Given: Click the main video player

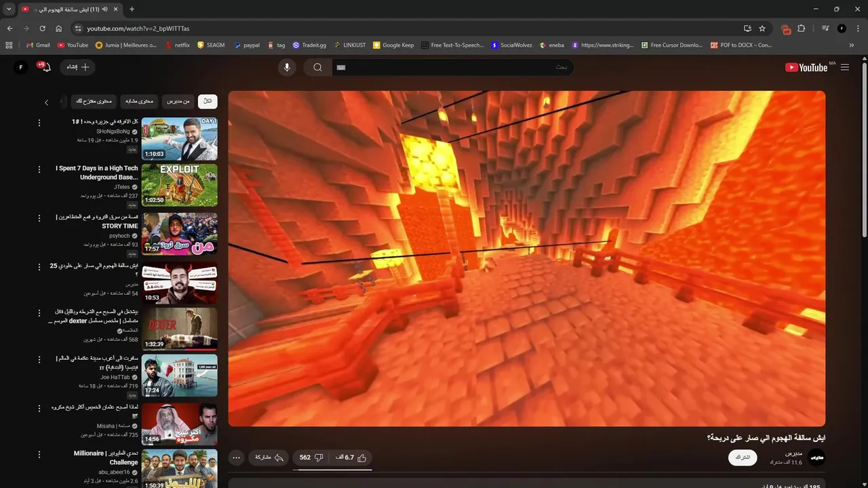Looking at the screenshot, I should pos(527,259).
